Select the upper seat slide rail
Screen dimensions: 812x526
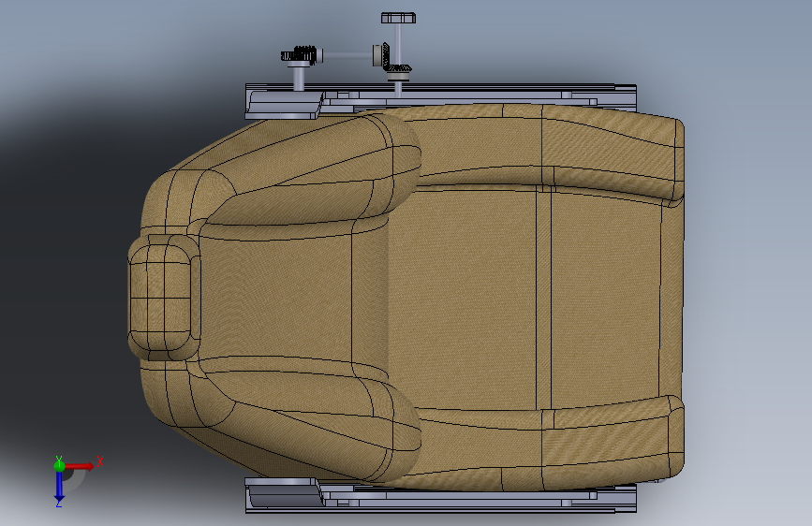[x=440, y=95]
